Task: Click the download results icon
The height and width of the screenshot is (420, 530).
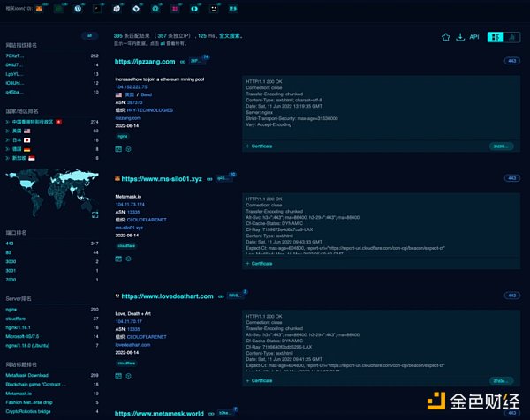Action: click(x=459, y=38)
